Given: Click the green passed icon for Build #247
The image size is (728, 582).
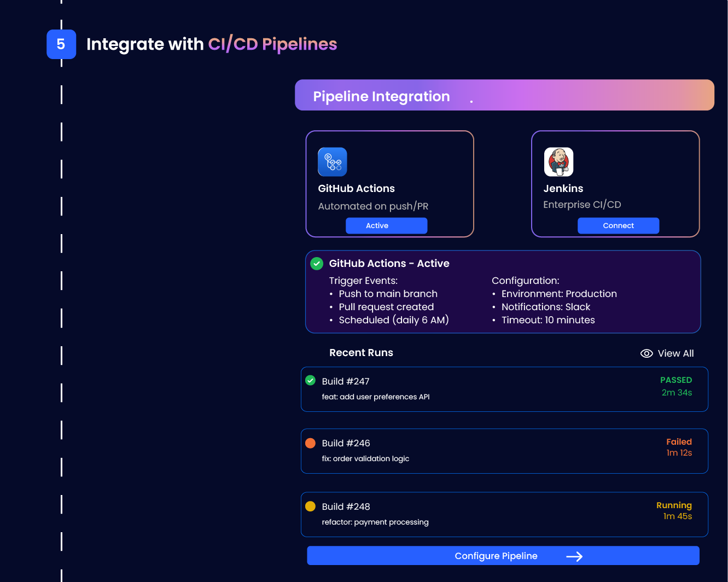Looking at the screenshot, I should 310,380.
